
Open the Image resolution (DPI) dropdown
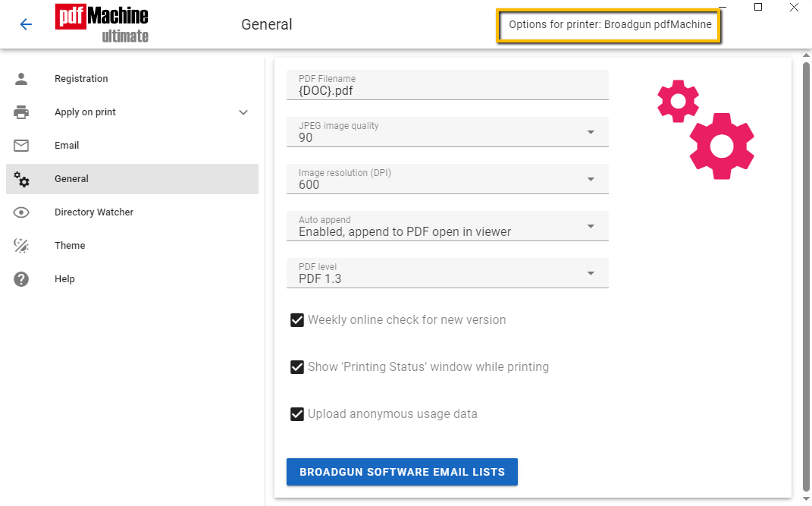pyautogui.click(x=591, y=180)
